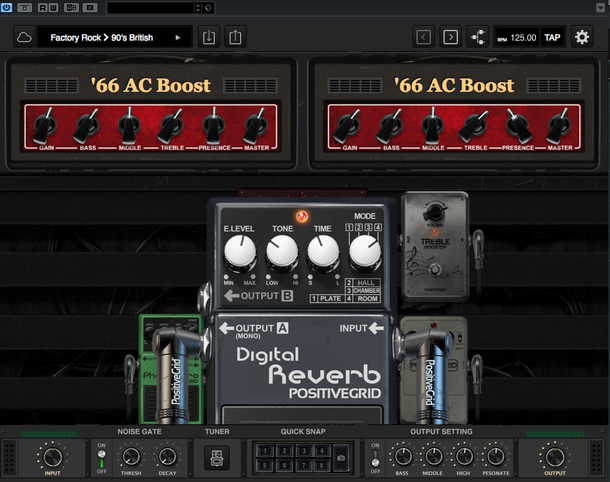
Task: Toggle the A/B comparison button
Action: [71, 7]
